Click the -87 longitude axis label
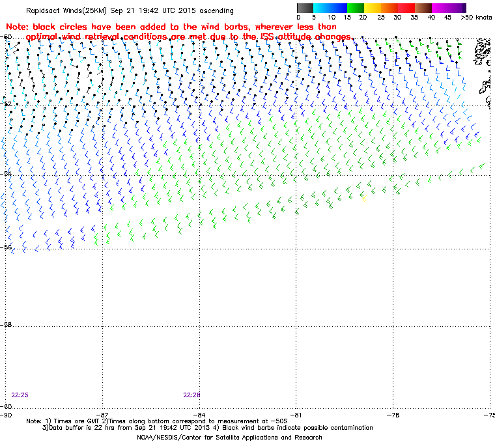Image resolution: width=495 pixels, height=448 pixels. coord(102,415)
